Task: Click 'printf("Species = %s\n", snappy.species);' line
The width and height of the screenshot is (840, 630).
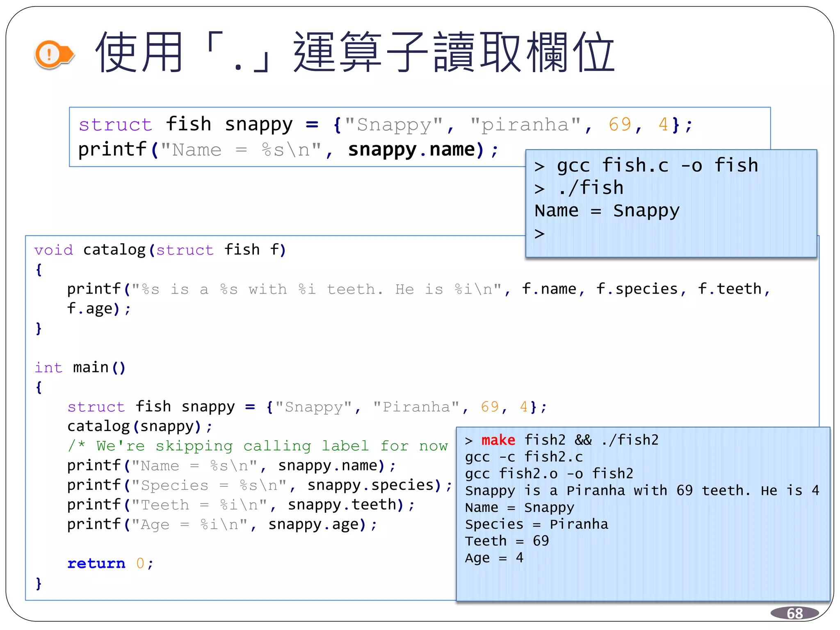Action: tap(260, 485)
